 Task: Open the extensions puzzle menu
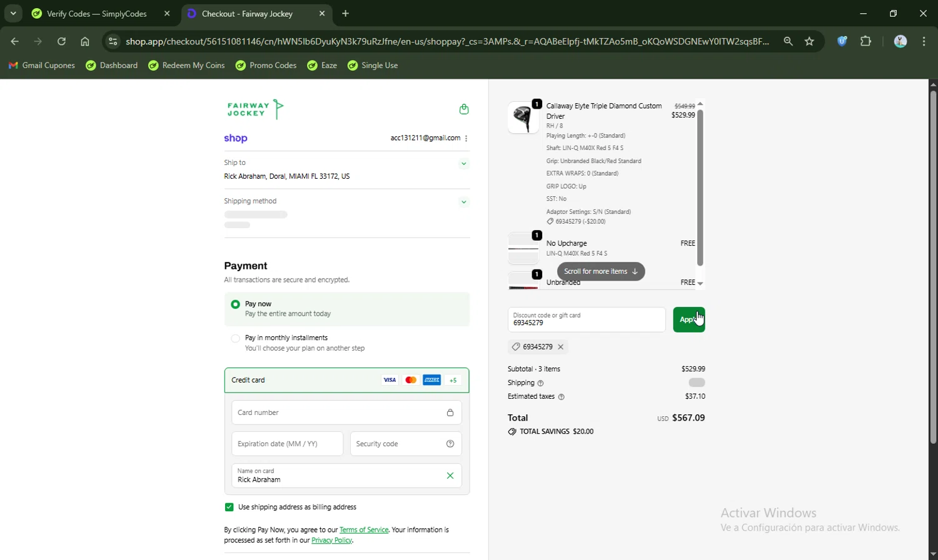pyautogui.click(x=866, y=41)
